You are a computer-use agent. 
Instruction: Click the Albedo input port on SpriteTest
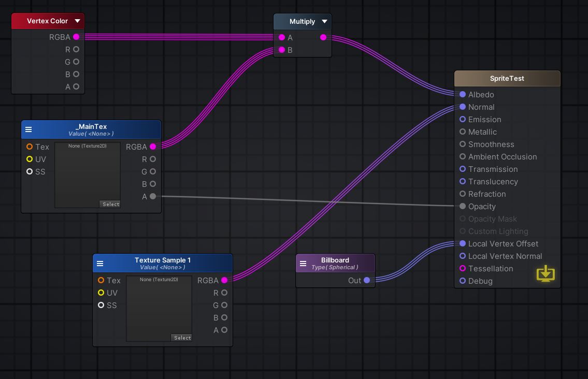463,94
